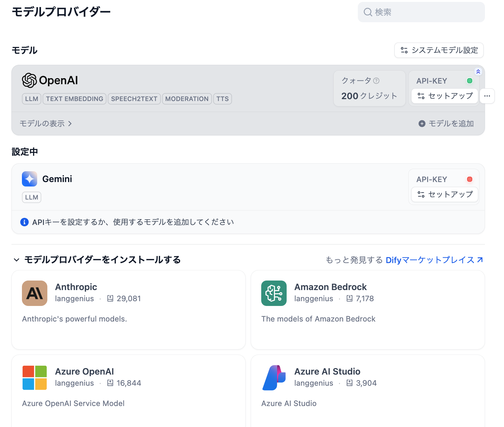Open the Anthropic provider card title
Screen dimensions: 504x427
pos(76,287)
